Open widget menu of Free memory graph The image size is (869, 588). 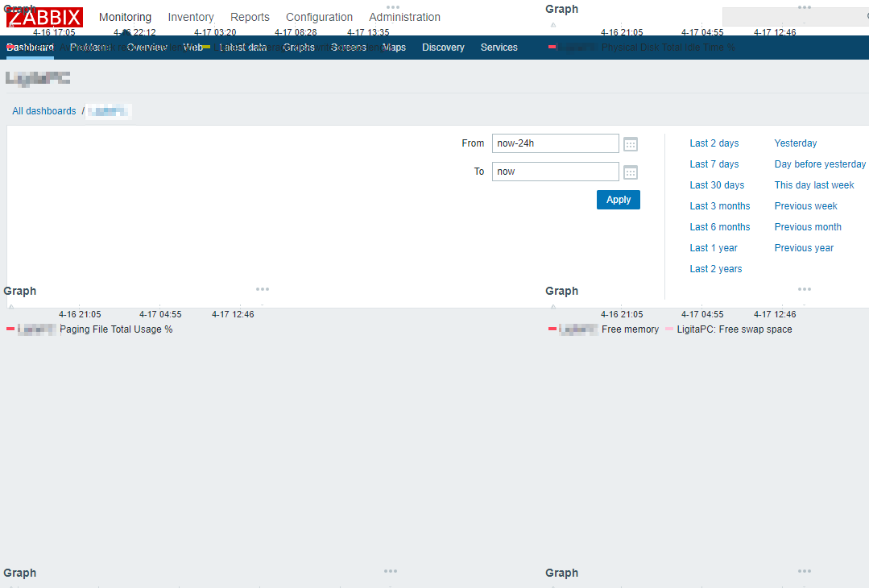[x=805, y=289]
